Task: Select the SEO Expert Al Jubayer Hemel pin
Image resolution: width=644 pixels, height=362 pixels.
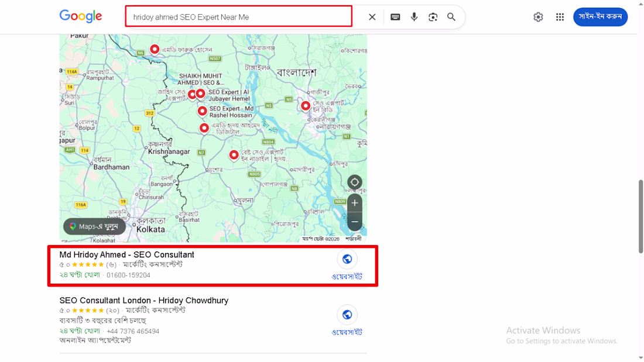Action: click(200, 94)
